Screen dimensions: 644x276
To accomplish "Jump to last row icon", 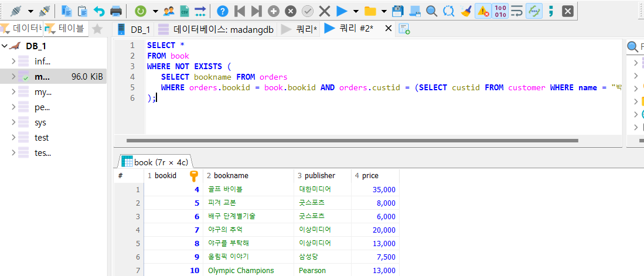I will 256,11.
